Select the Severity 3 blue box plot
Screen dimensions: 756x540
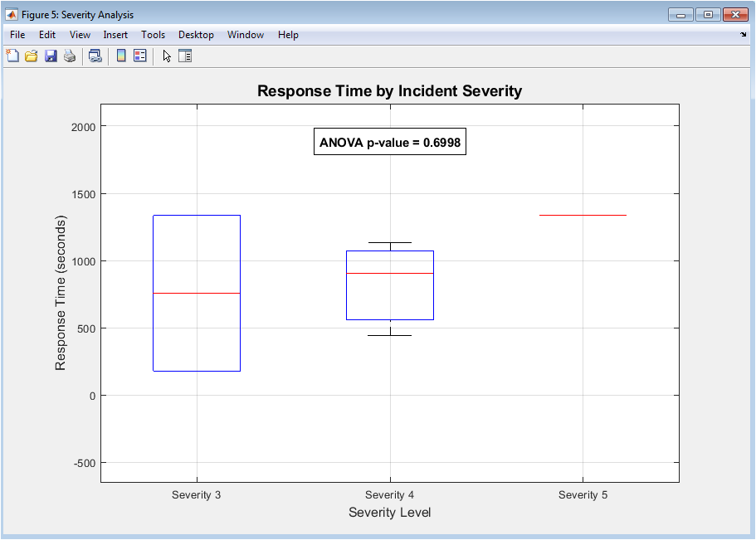197,249
